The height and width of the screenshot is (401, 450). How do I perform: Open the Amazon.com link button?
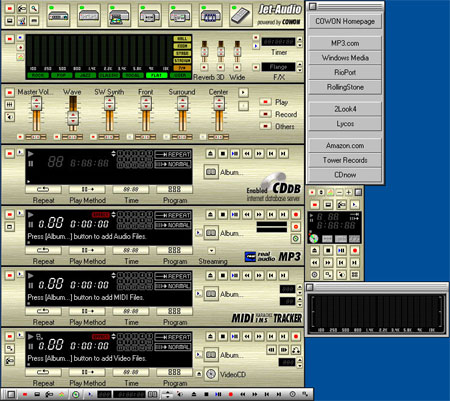pos(345,145)
